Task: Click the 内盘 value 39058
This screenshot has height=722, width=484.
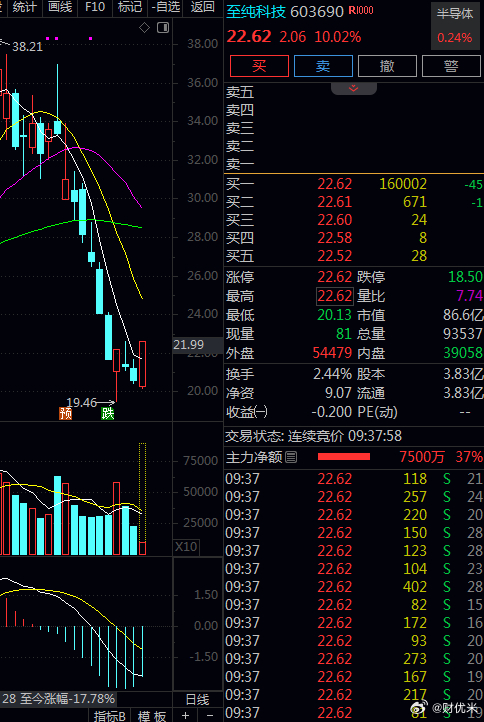Action: point(463,353)
